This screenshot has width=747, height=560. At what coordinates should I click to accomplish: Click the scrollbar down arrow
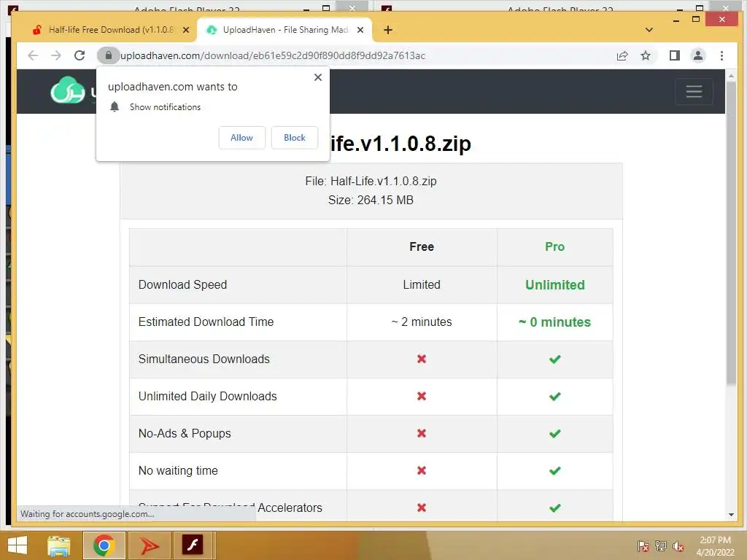(731, 515)
